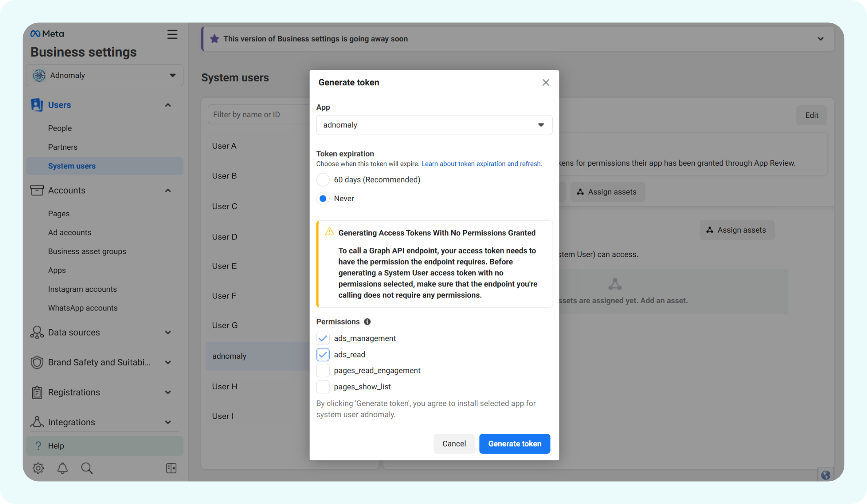Click the search magnifier icon in the bottom bar
Screen dimensions: 867x504
[x=87, y=468]
